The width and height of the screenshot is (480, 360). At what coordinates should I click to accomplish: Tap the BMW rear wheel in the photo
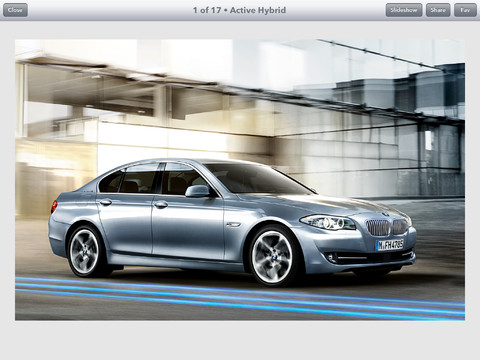85,252
